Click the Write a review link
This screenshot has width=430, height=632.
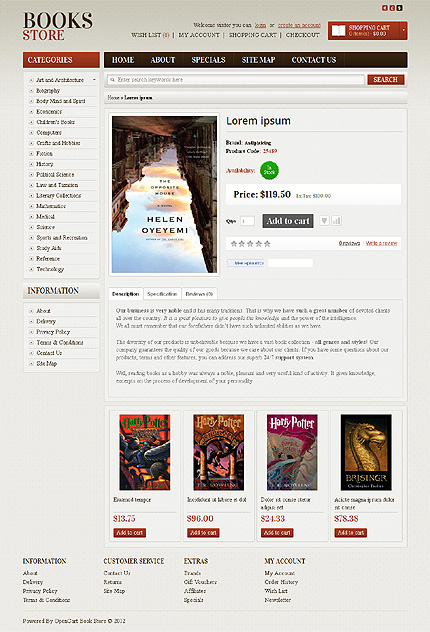click(x=381, y=243)
